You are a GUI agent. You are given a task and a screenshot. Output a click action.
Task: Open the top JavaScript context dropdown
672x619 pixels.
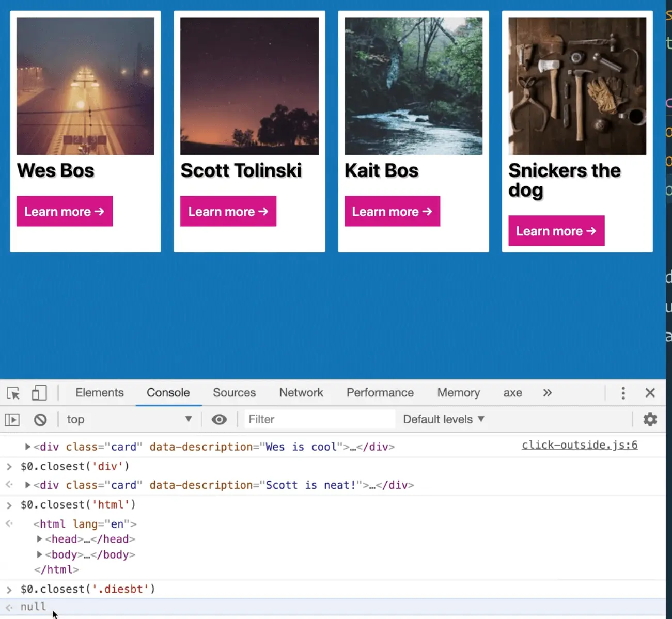point(129,420)
